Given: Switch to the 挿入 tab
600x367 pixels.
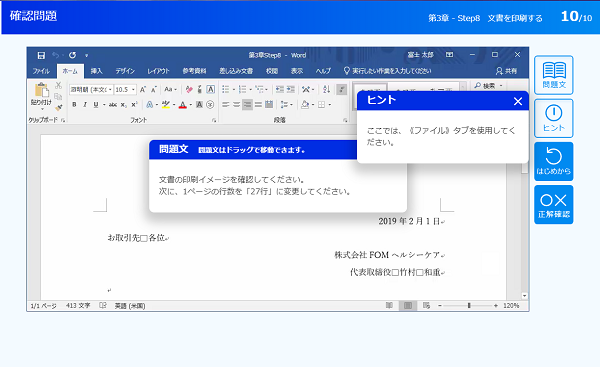Looking at the screenshot, I should pos(96,71).
